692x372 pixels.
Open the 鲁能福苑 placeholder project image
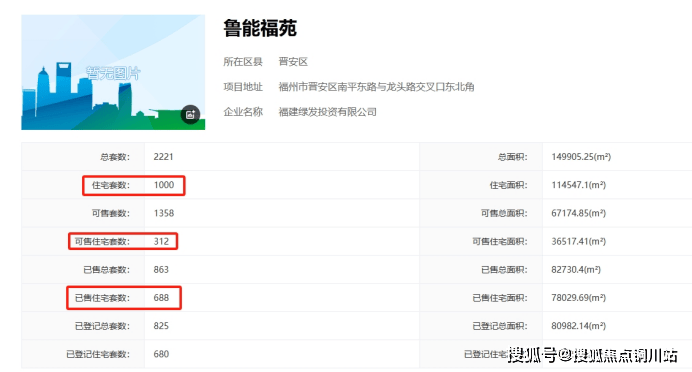click(x=113, y=72)
